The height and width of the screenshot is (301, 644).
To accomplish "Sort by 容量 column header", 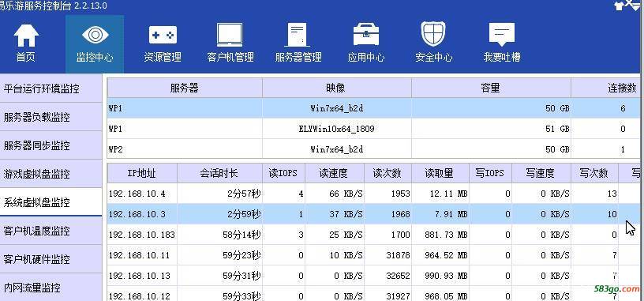I will click(491, 88).
